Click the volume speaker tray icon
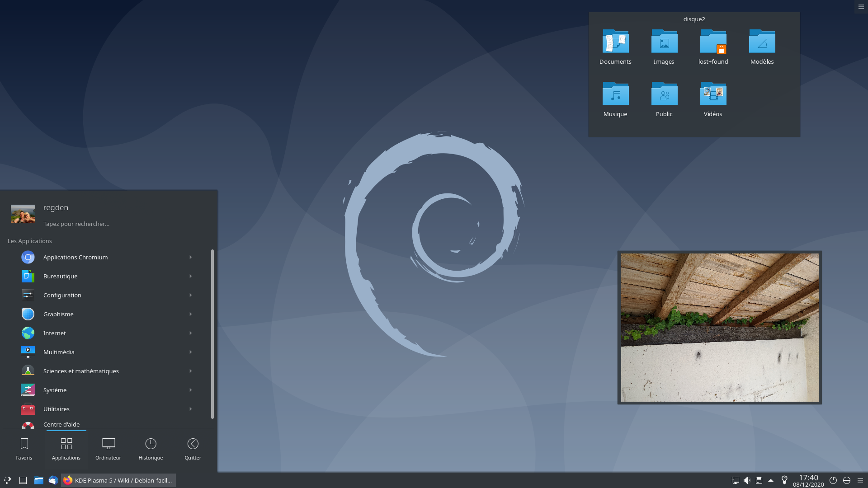 [747, 480]
